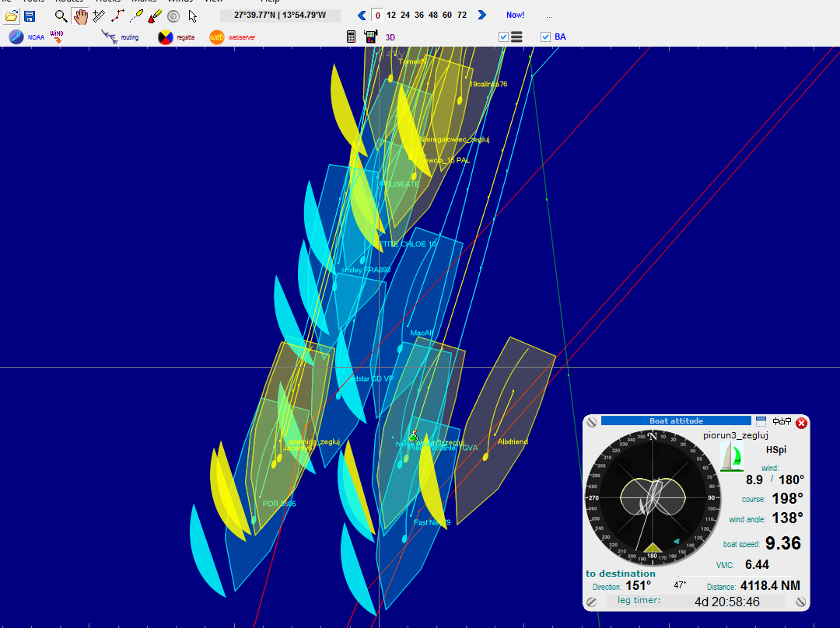
Task: Select the 36 hour forecast step
Action: 419,15
